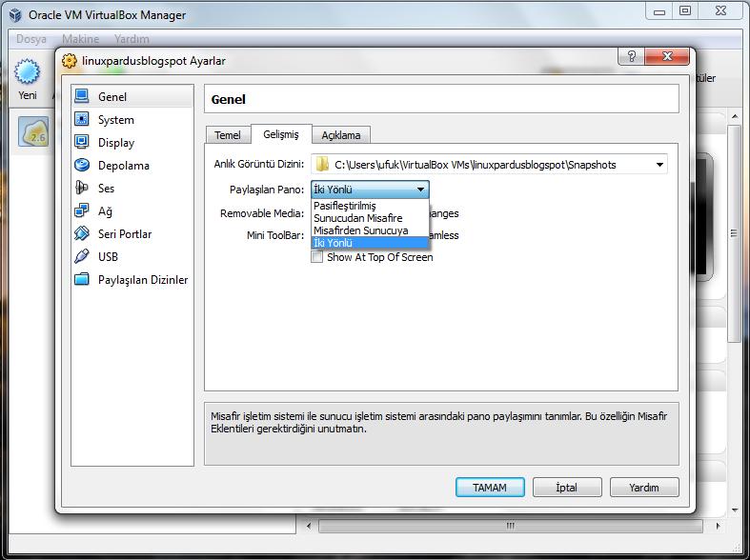The image size is (750, 560).
Task: Close the Ayarlar settings dialog
Action: pos(667,56)
